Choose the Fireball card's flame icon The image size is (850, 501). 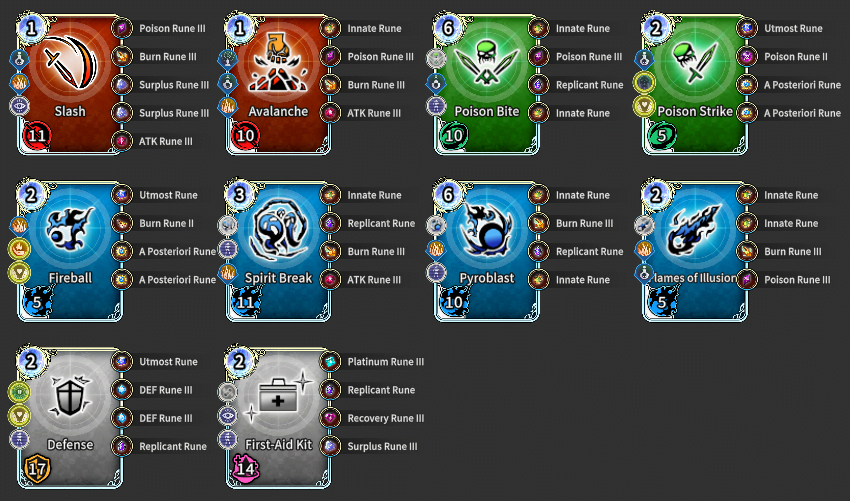pos(70,230)
